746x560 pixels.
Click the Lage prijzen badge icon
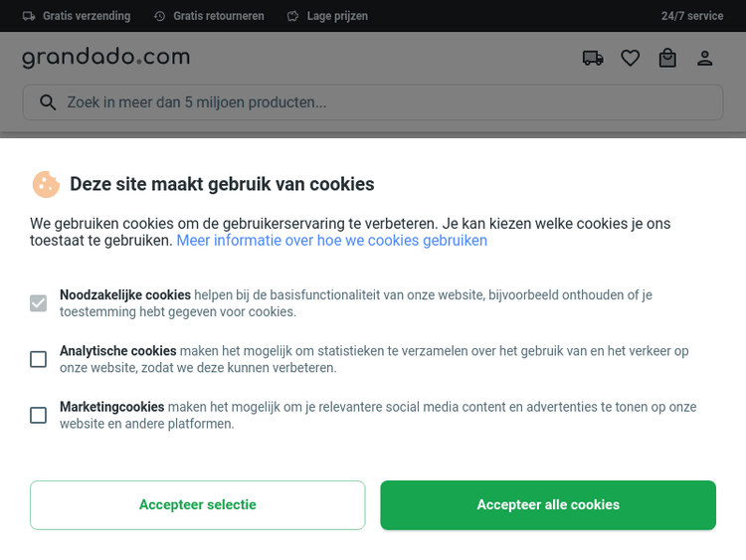[x=292, y=16]
